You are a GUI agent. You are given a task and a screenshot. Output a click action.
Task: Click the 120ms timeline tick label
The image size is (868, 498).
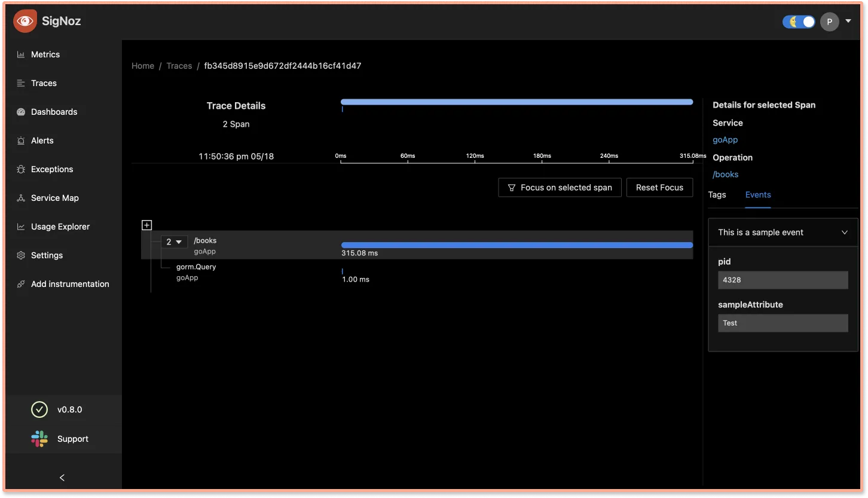tap(475, 156)
